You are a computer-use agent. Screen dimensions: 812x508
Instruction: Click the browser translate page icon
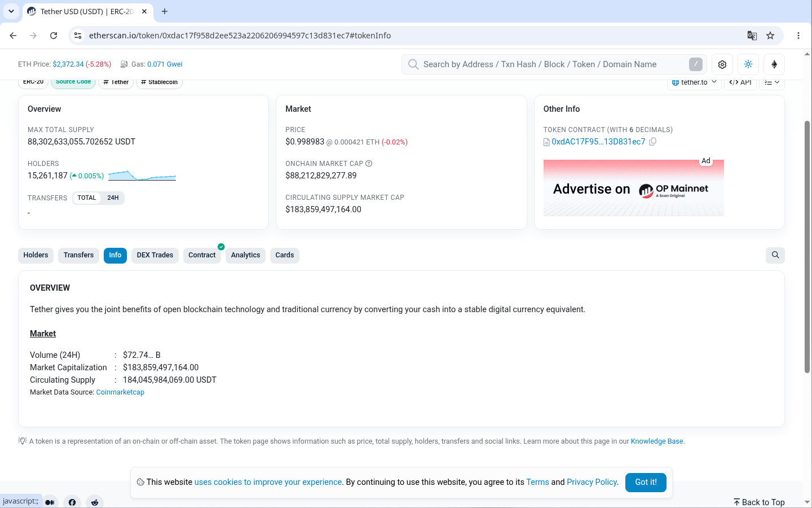coord(752,36)
